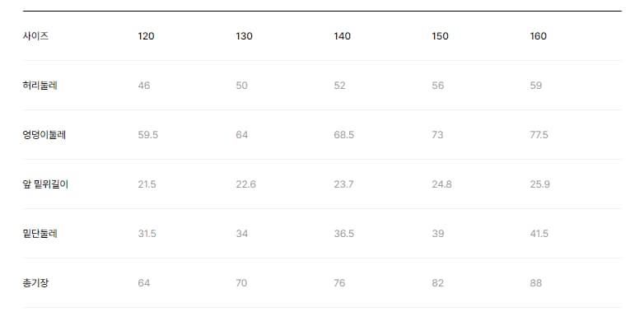Select waist value 46 for size 120
Viewport: 644px width, 335px height.
click(144, 86)
